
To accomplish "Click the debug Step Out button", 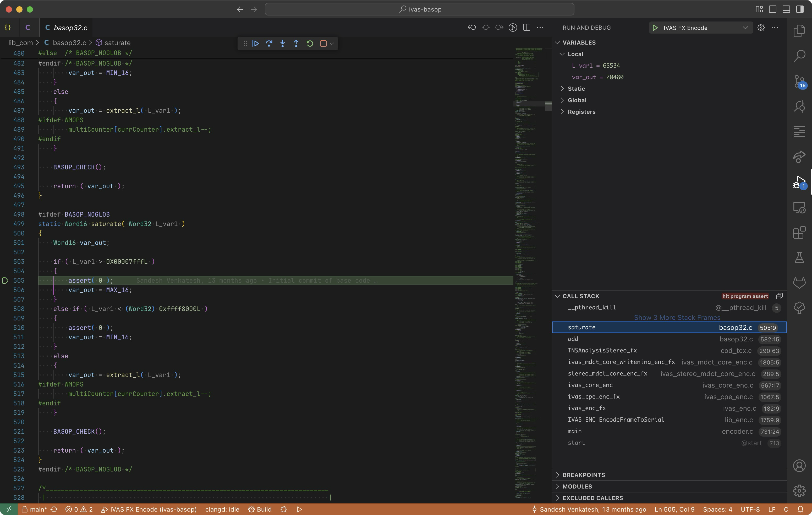I will tap(296, 44).
